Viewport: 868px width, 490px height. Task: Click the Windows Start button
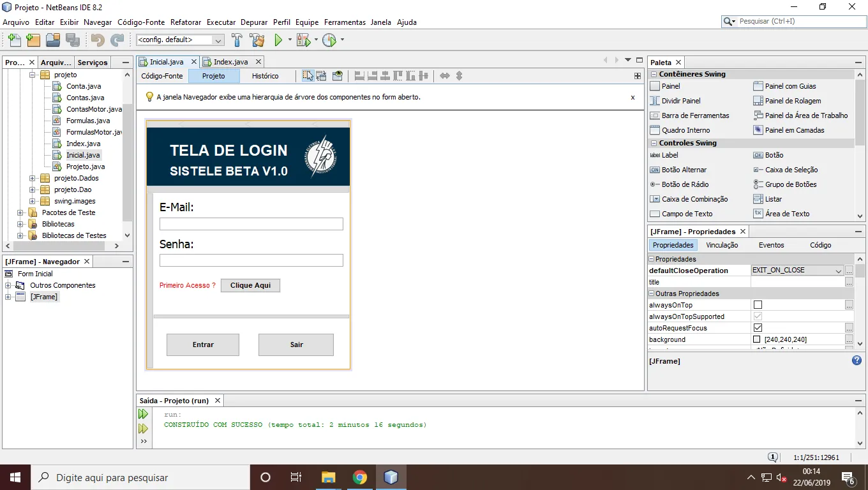pyautogui.click(x=15, y=477)
